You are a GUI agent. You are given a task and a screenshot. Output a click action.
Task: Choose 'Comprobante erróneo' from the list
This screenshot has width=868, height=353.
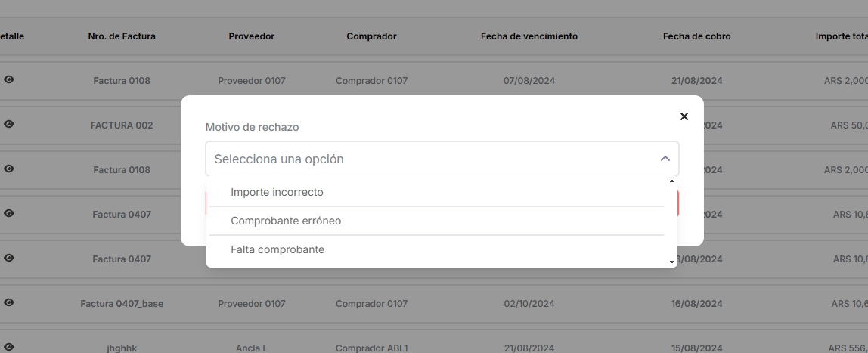point(286,221)
